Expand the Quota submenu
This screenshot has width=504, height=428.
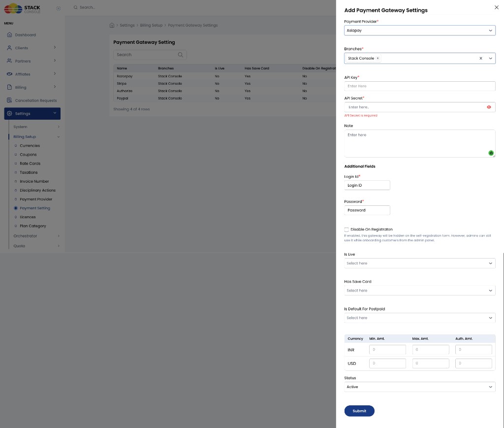tap(59, 246)
